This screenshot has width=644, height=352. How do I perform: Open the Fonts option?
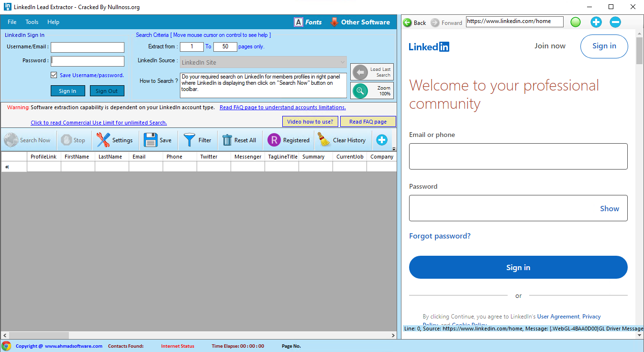pos(308,22)
